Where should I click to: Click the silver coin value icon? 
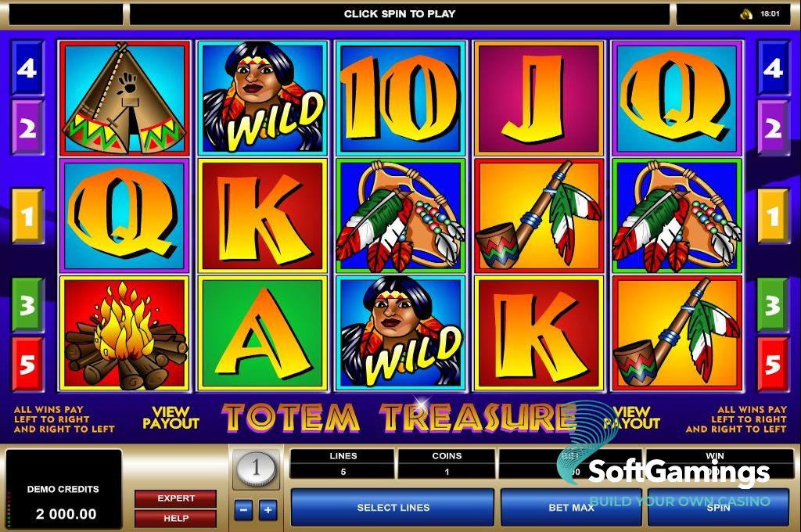[256, 468]
